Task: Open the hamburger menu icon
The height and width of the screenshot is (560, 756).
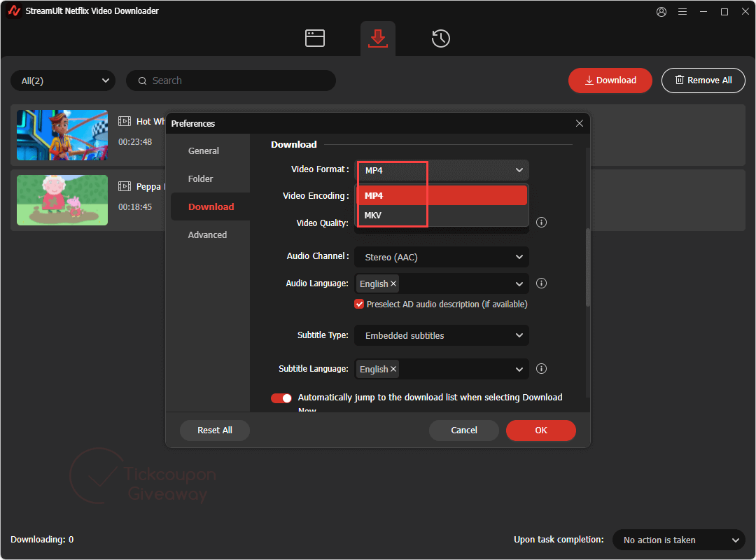Action: tap(682, 12)
